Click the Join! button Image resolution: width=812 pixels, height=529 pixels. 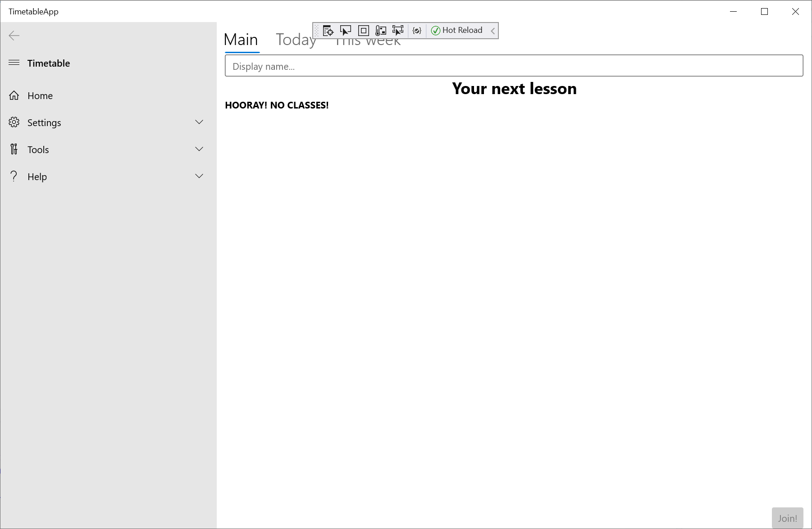787,518
